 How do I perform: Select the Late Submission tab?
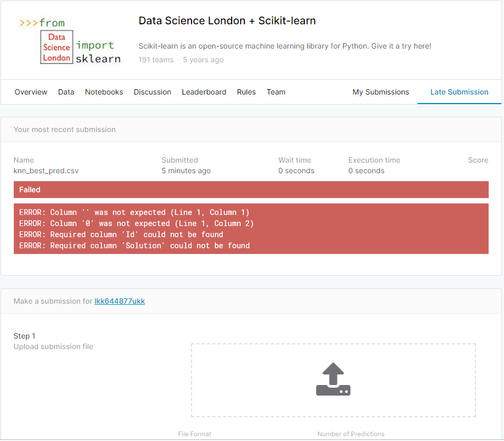459,92
